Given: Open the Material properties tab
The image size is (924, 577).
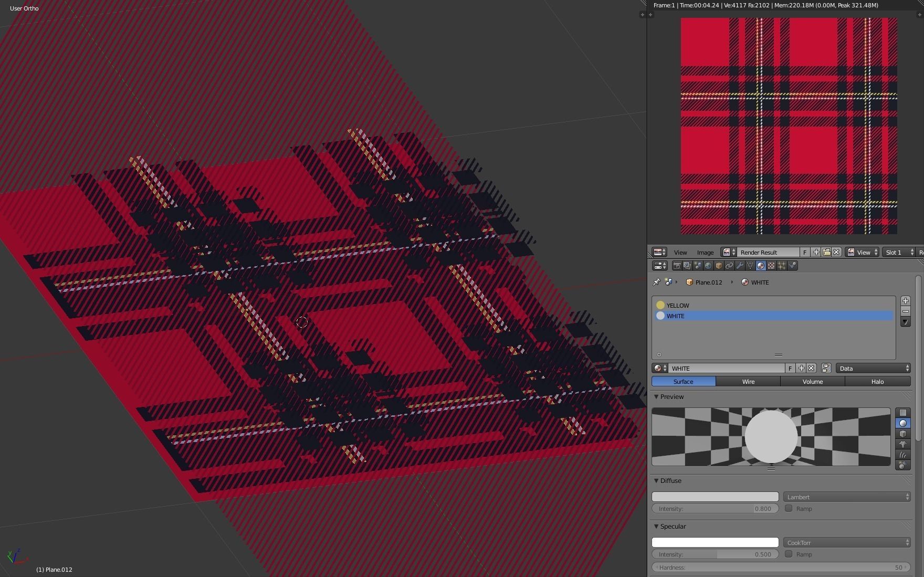Looking at the screenshot, I should 761,266.
